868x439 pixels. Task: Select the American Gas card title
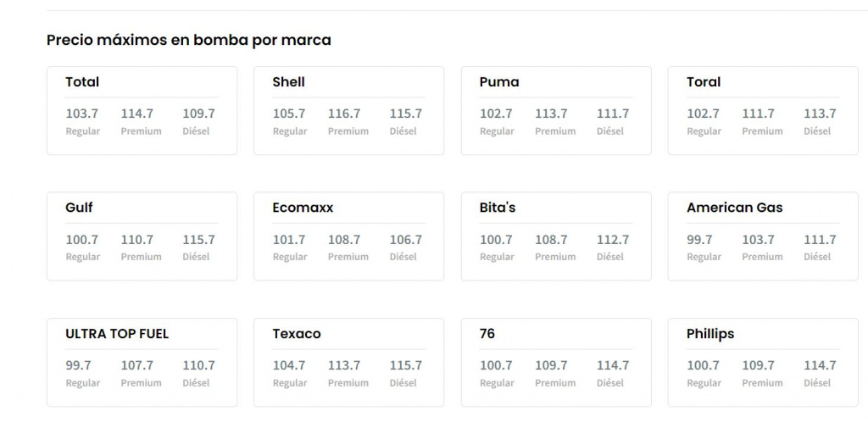click(734, 208)
